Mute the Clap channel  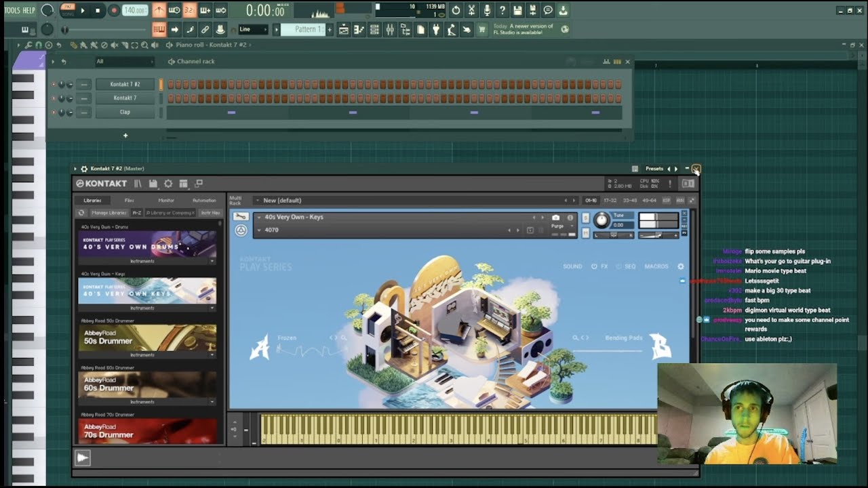[54, 113]
